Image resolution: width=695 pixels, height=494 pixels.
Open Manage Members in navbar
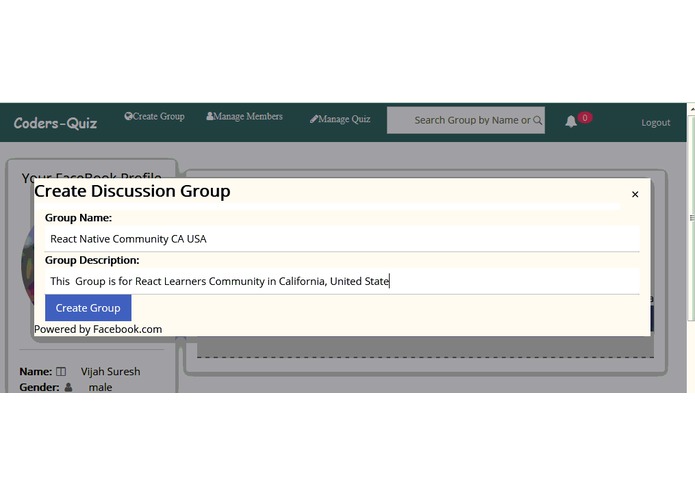[244, 117]
